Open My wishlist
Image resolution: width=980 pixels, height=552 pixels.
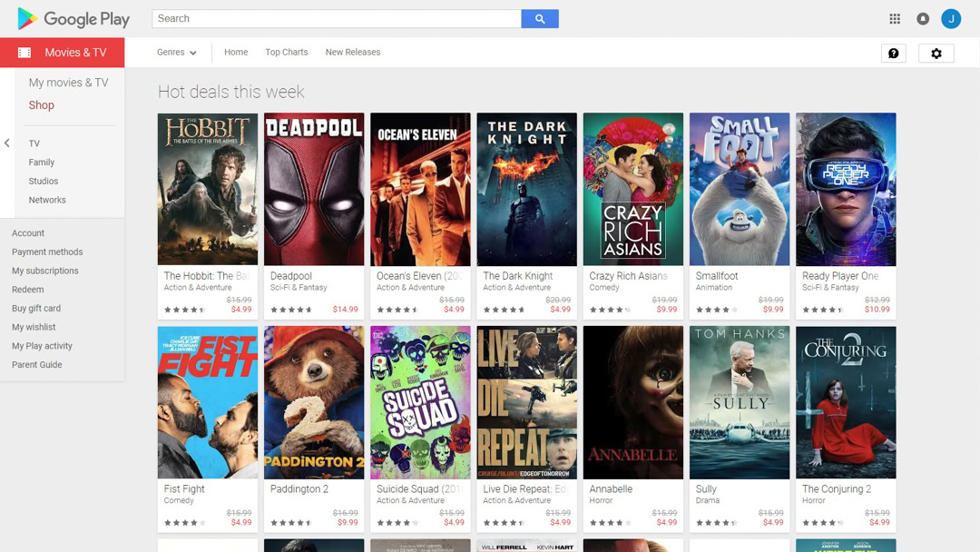point(34,326)
